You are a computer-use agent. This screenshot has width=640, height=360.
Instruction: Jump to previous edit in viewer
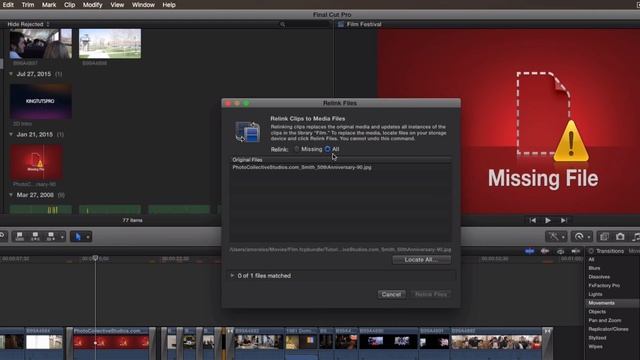pyautogui.click(x=532, y=220)
